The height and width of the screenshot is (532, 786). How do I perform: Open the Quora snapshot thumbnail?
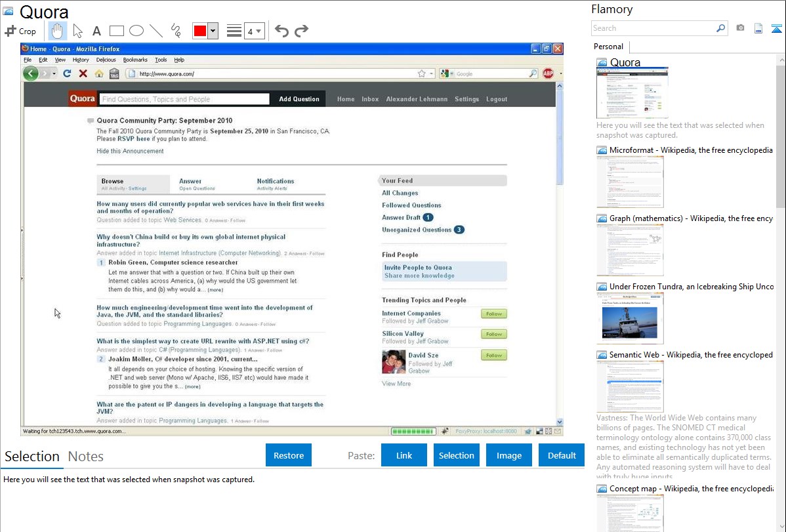click(x=632, y=93)
